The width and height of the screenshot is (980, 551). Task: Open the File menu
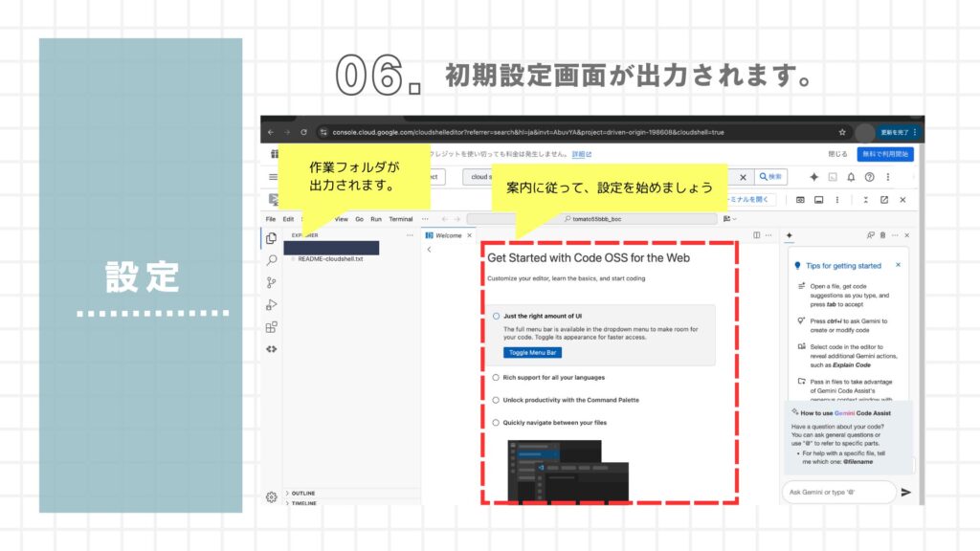(x=271, y=219)
